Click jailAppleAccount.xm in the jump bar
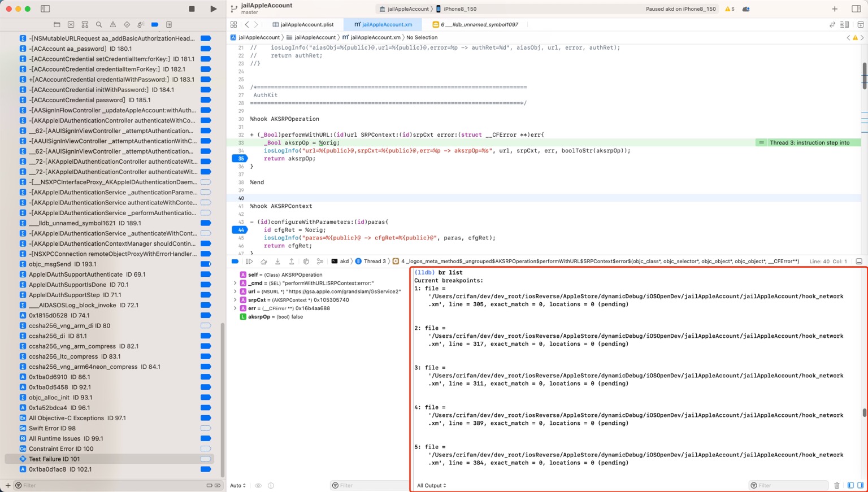 (371, 37)
